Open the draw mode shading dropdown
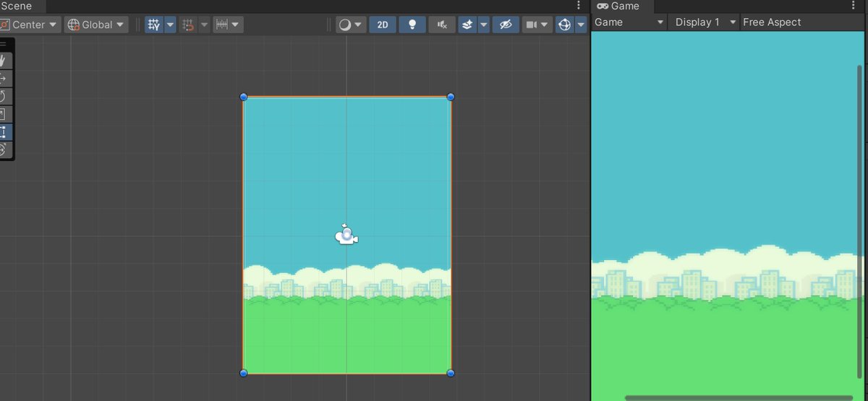Screen dimensions: 868x401 [x=351, y=25]
